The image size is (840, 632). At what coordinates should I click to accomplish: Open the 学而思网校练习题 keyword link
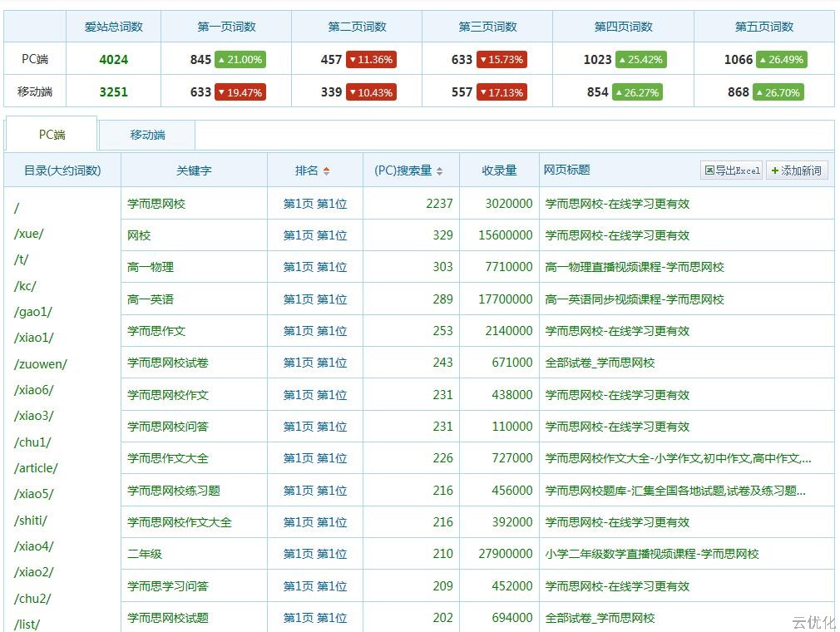(174, 490)
